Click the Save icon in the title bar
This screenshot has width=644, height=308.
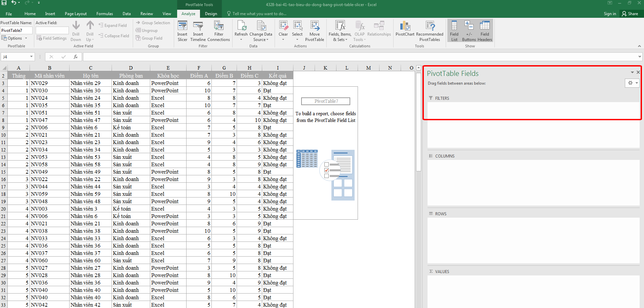coord(4,3)
